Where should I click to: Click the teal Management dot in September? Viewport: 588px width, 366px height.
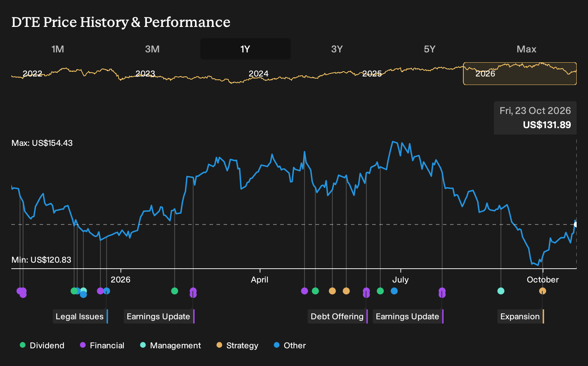501,291
